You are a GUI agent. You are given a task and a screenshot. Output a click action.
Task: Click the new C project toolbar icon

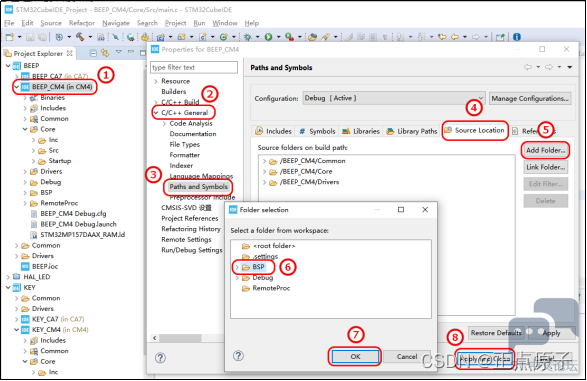coord(161,37)
